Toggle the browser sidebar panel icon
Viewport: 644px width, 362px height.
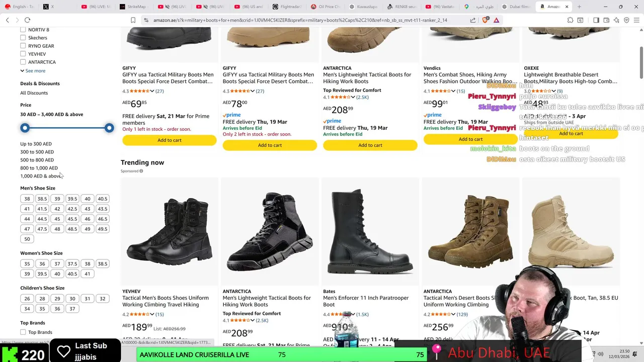tap(596, 20)
